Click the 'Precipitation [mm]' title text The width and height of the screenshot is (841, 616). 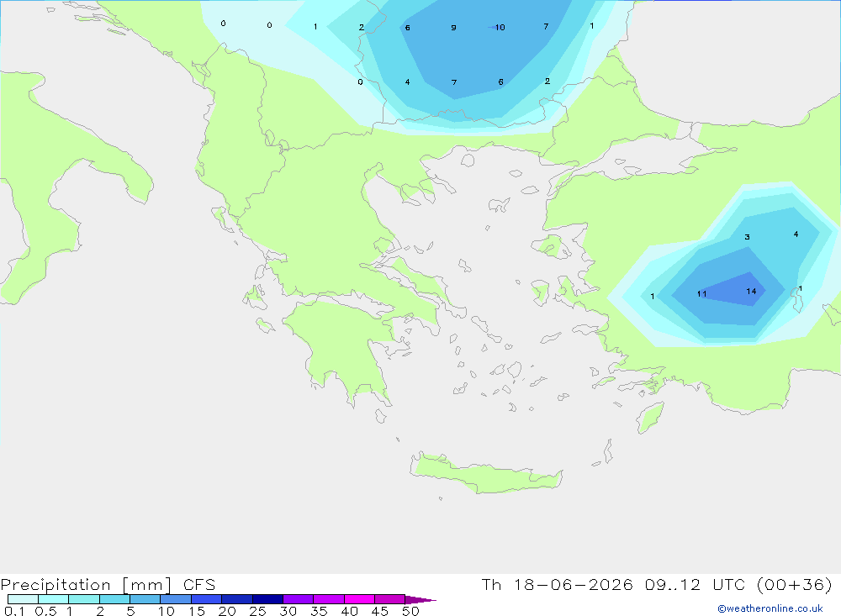86,585
